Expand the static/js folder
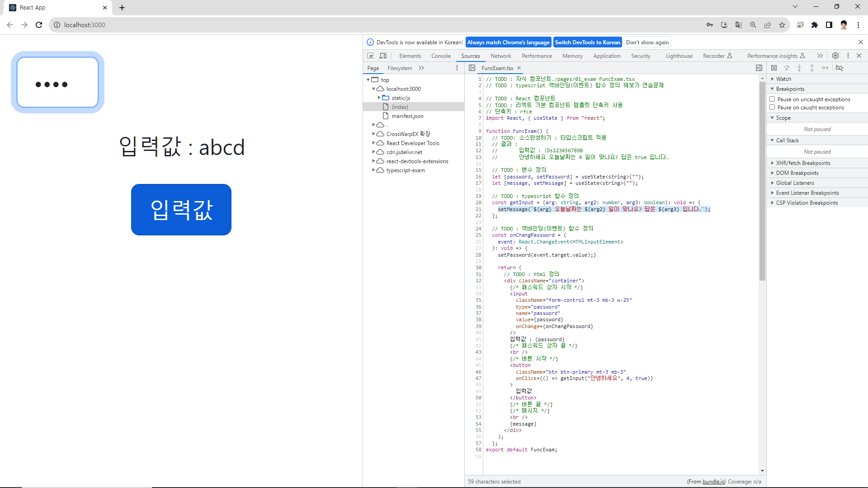This screenshot has height=488, width=868. click(x=379, y=98)
